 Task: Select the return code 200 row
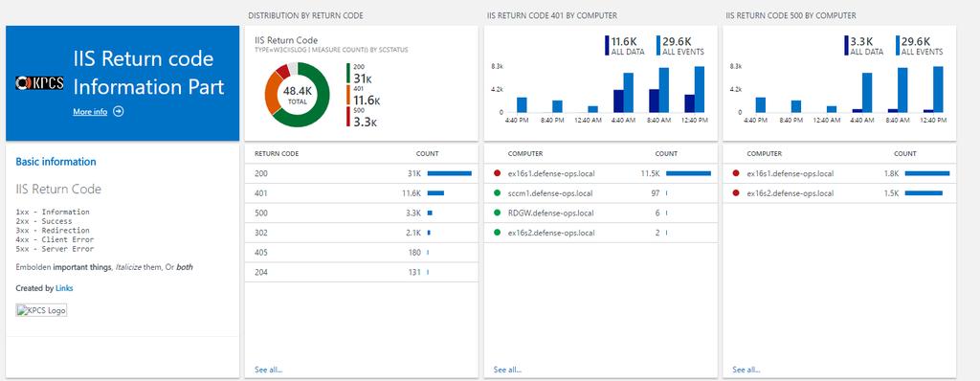(361, 173)
